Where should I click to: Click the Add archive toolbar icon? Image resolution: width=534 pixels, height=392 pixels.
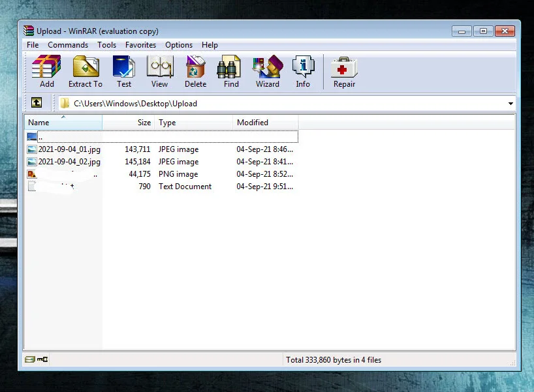click(46, 72)
